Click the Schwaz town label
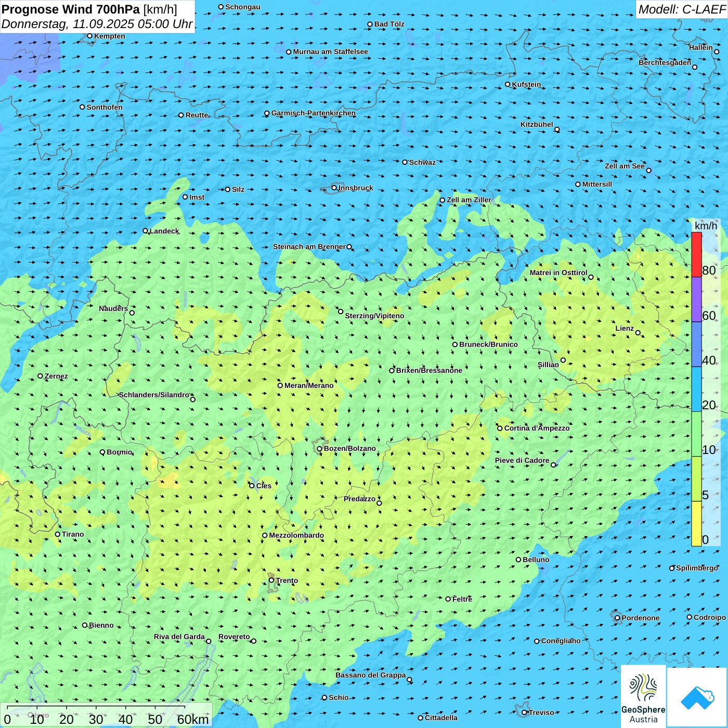 click(x=422, y=162)
